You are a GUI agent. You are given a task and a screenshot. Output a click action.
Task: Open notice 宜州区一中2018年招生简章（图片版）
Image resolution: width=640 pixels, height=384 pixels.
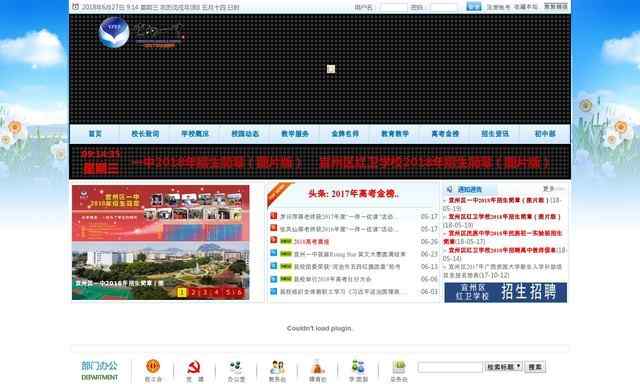point(498,200)
